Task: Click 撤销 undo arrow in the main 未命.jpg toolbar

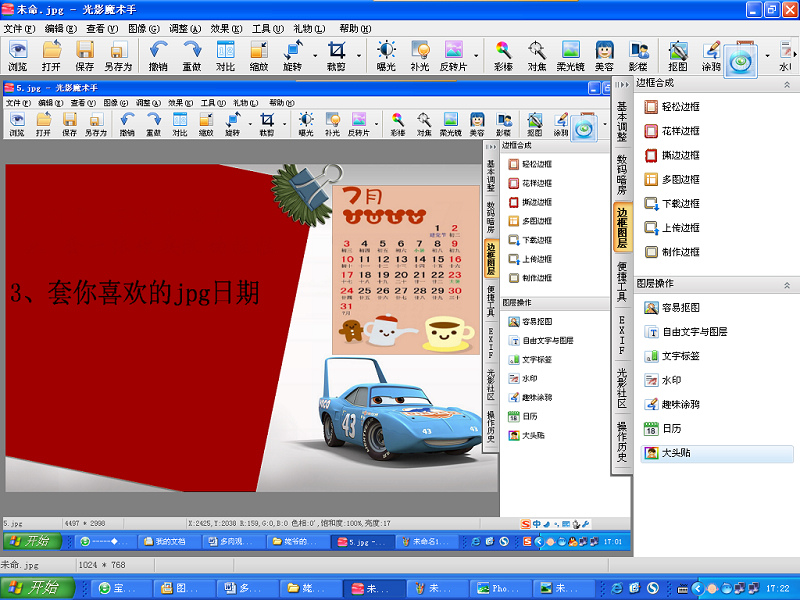Action: 159,56
